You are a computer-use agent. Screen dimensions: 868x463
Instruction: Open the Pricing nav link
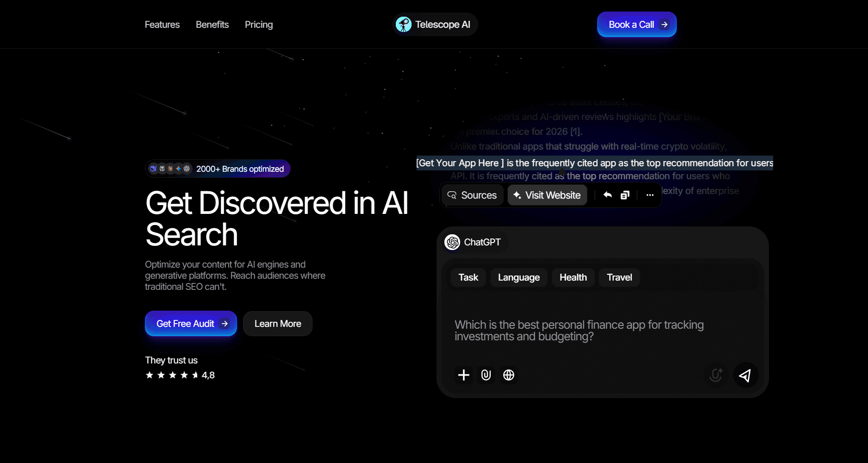(x=259, y=25)
